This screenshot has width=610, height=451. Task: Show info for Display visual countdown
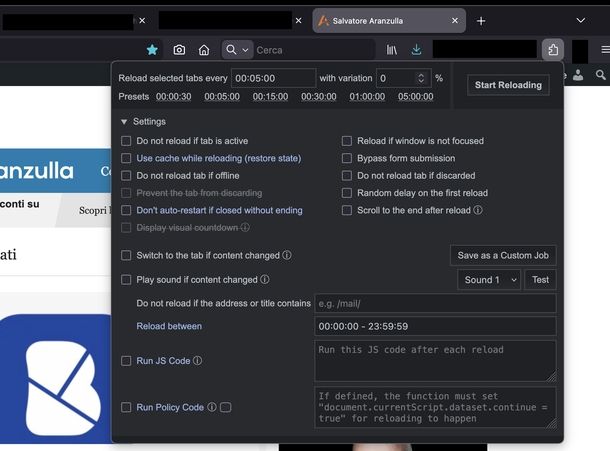pyautogui.click(x=245, y=227)
